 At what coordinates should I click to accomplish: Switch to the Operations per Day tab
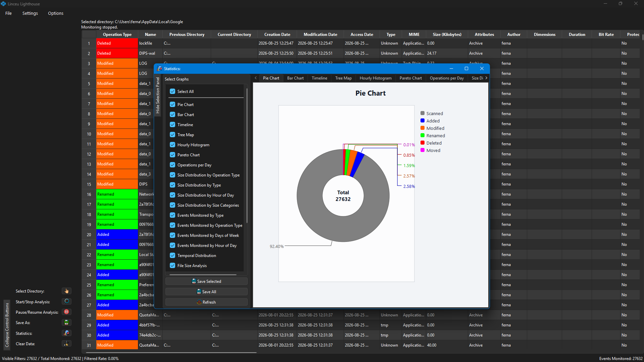coord(447,78)
